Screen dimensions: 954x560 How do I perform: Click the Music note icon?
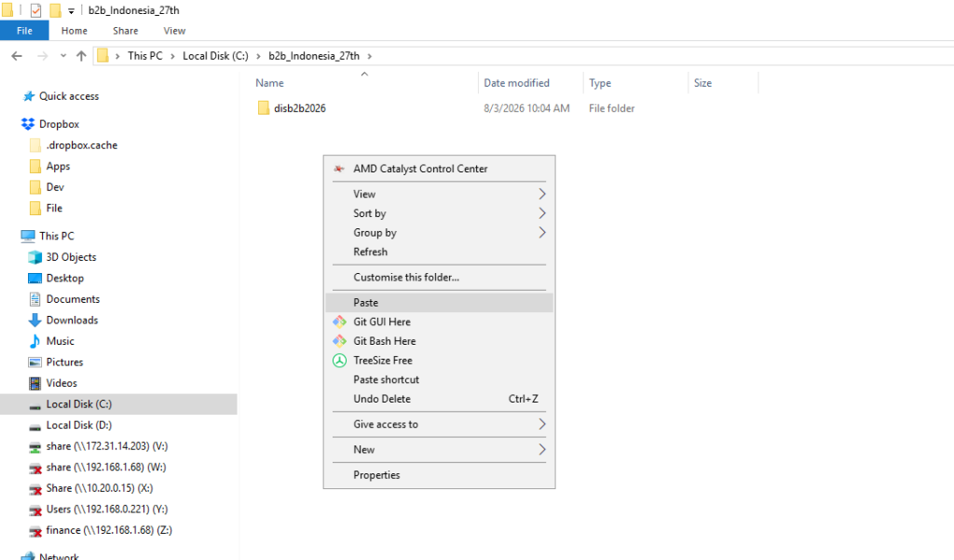point(35,341)
